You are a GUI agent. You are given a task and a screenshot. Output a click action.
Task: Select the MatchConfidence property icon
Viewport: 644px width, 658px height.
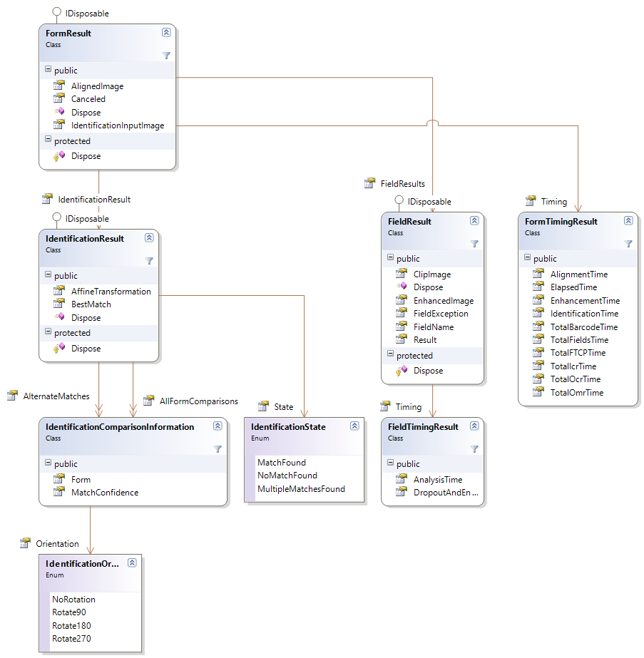59,492
